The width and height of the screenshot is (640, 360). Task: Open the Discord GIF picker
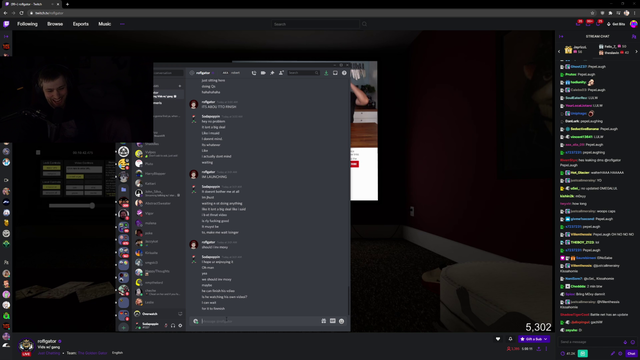click(x=333, y=321)
